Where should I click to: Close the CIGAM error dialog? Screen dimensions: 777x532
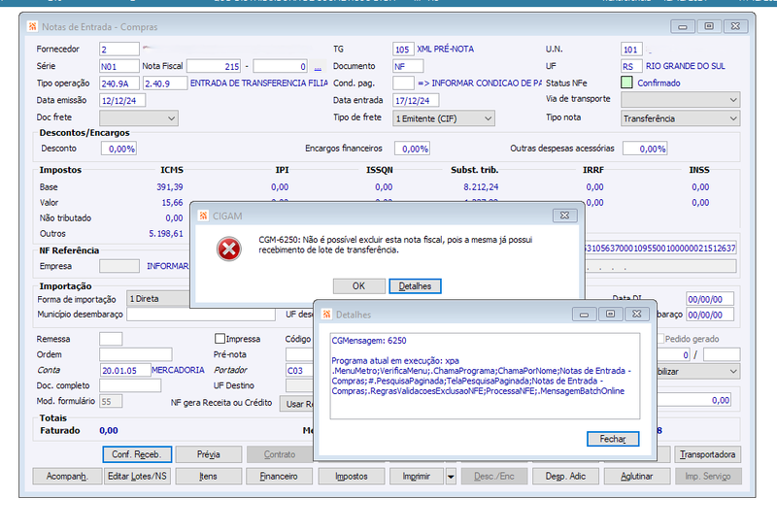(x=564, y=216)
